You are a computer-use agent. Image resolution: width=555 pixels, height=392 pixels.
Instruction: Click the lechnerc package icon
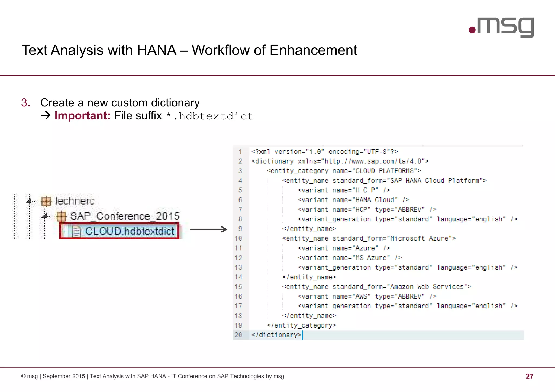[46, 201]
